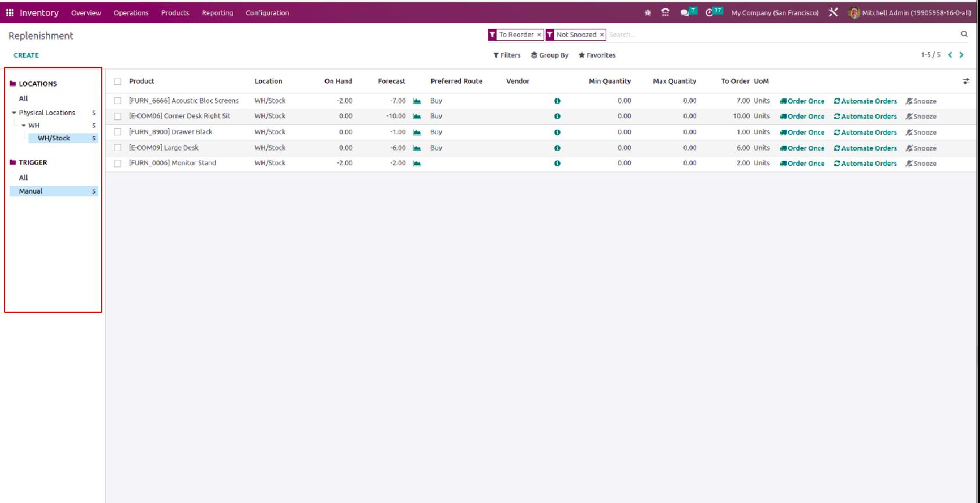Click the CREATE button
This screenshot has width=980, height=503.
(x=26, y=55)
